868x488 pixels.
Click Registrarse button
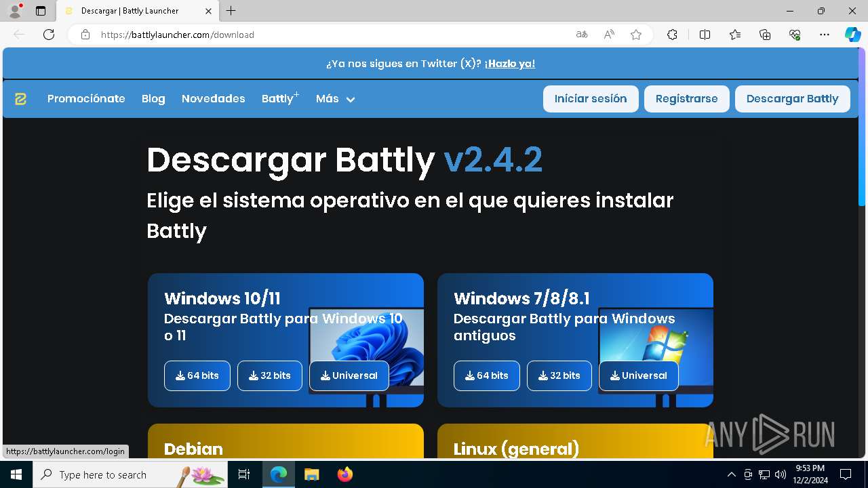coord(686,99)
